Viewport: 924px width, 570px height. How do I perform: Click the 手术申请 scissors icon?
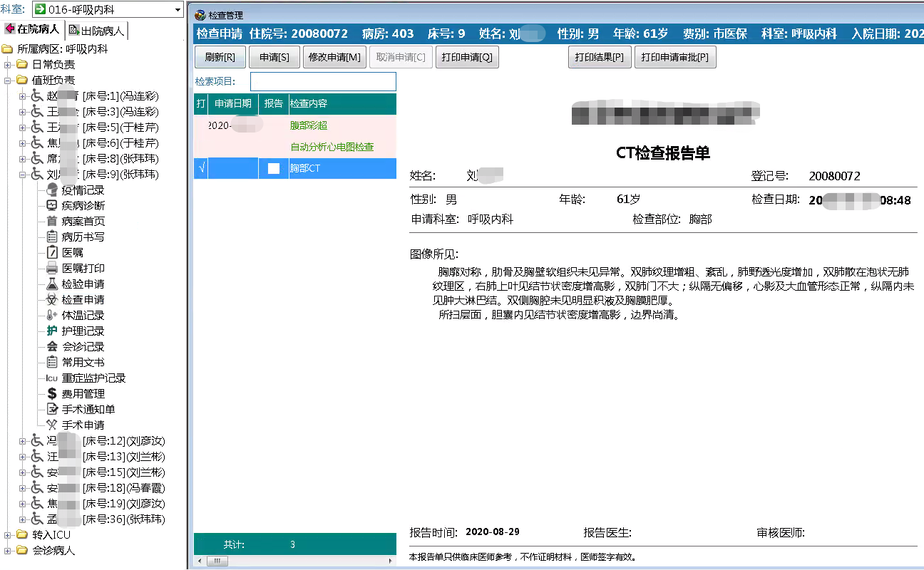click(x=51, y=425)
